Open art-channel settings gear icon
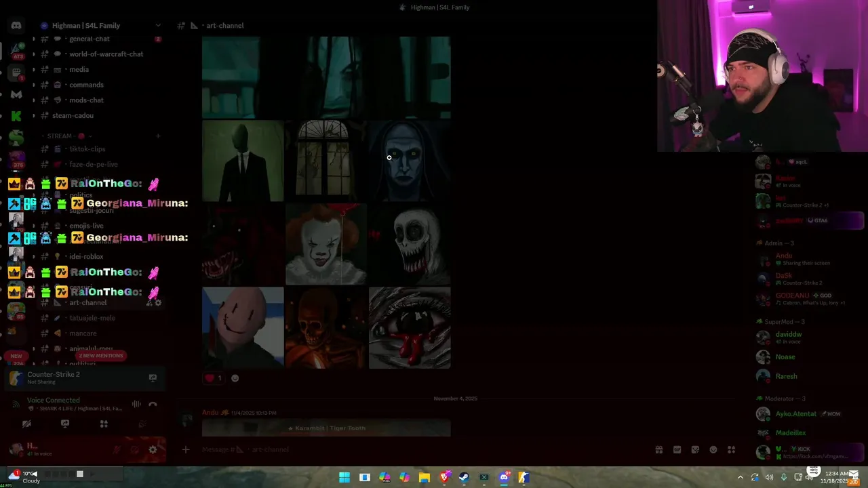868x488 pixels. point(158,303)
